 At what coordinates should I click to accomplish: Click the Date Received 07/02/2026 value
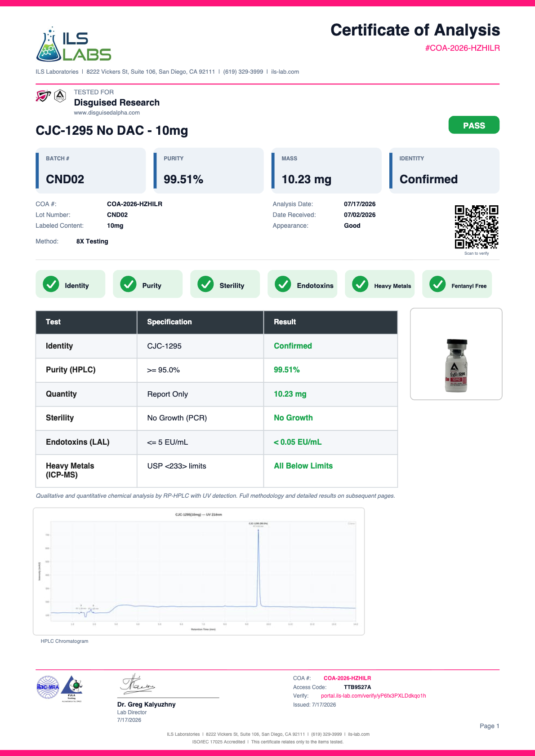(360, 215)
